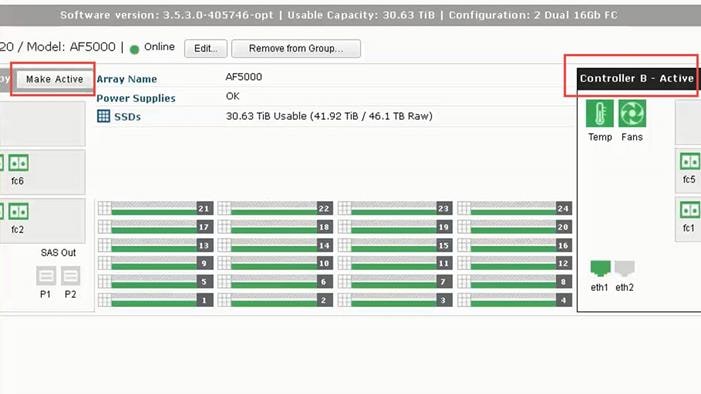Image resolution: width=701 pixels, height=394 pixels.
Task: Select SSD drive slot 18
Action: tap(275, 227)
